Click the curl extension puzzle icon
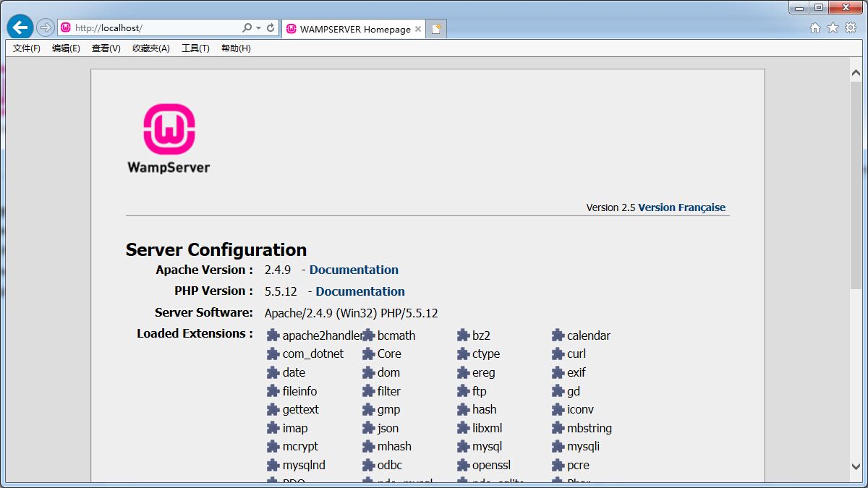This screenshot has height=488, width=868. [x=558, y=354]
